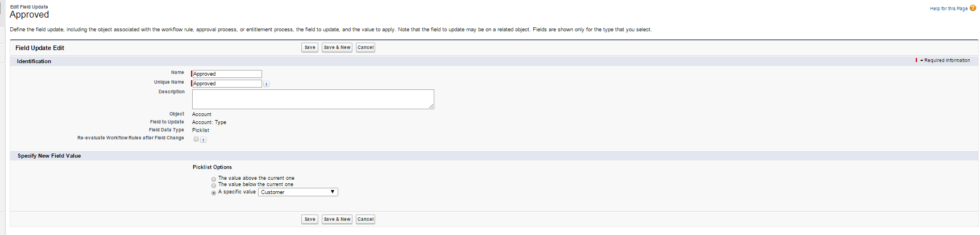
Task: Select 'The value above the current one'
Action: tap(214, 179)
